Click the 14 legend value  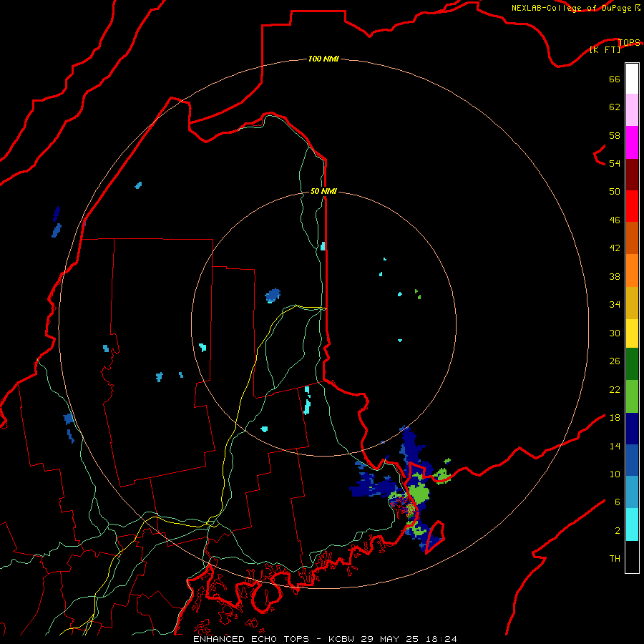coord(615,446)
